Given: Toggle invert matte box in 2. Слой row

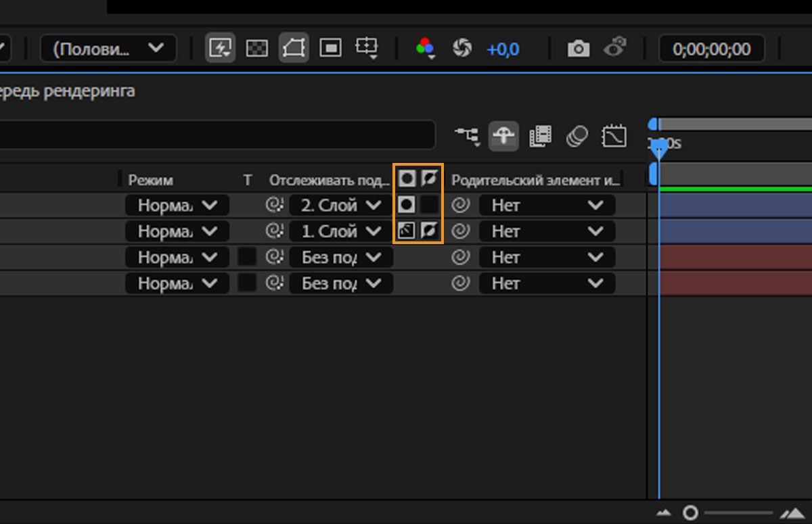Looking at the screenshot, I should (x=429, y=204).
